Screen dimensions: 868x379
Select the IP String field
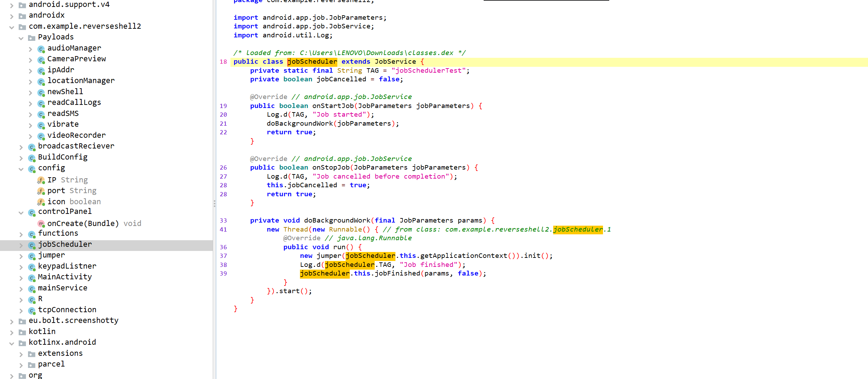[67, 180]
